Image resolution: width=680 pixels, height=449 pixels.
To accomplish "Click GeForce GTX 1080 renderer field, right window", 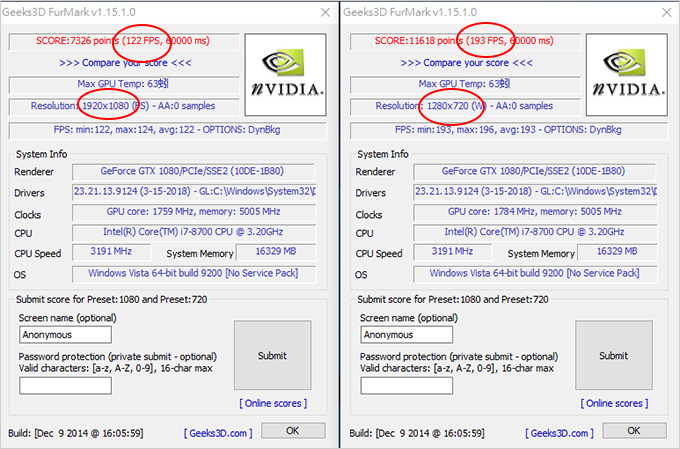I will click(535, 171).
